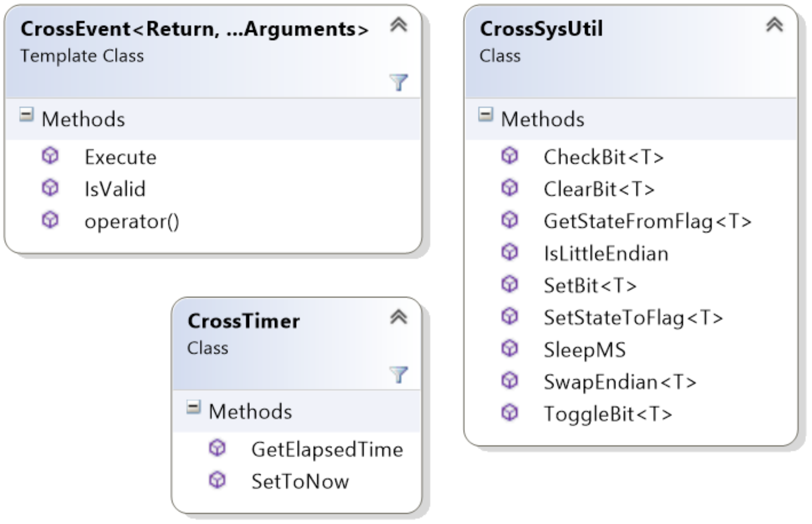Select the IsValid method entry
Viewport: 812px width, 524px height.
coord(115,189)
